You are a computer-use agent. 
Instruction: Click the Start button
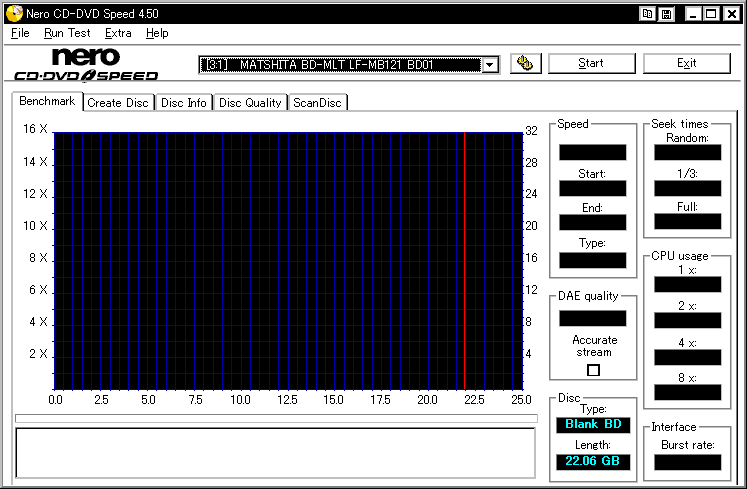pos(591,63)
